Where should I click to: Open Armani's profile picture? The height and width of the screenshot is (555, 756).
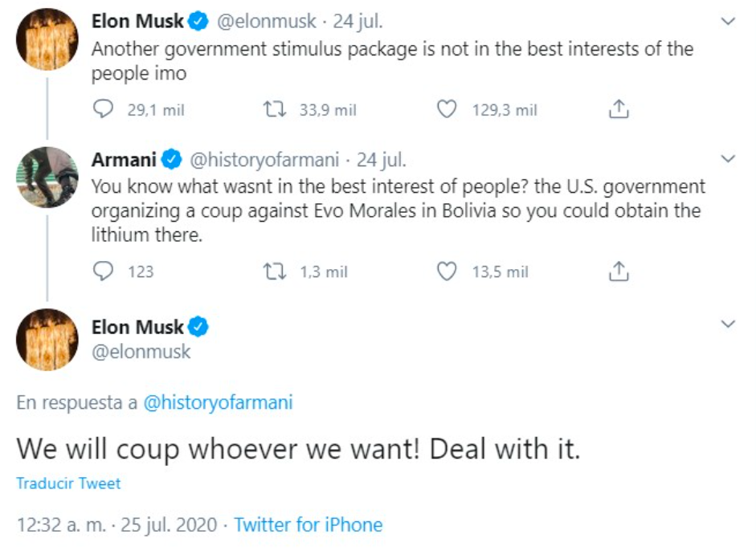[x=47, y=176]
